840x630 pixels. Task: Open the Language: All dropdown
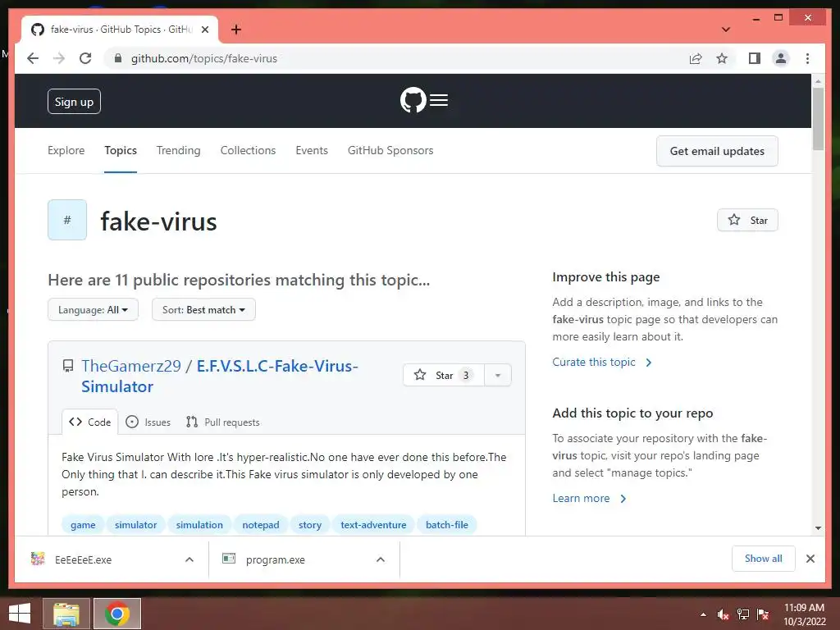tap(93, 309)
